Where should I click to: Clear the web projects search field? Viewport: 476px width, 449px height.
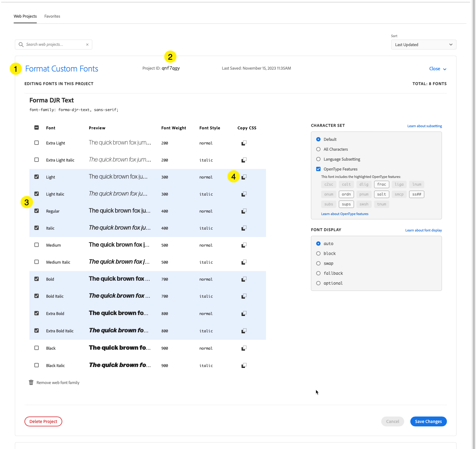tap(87, 45)
